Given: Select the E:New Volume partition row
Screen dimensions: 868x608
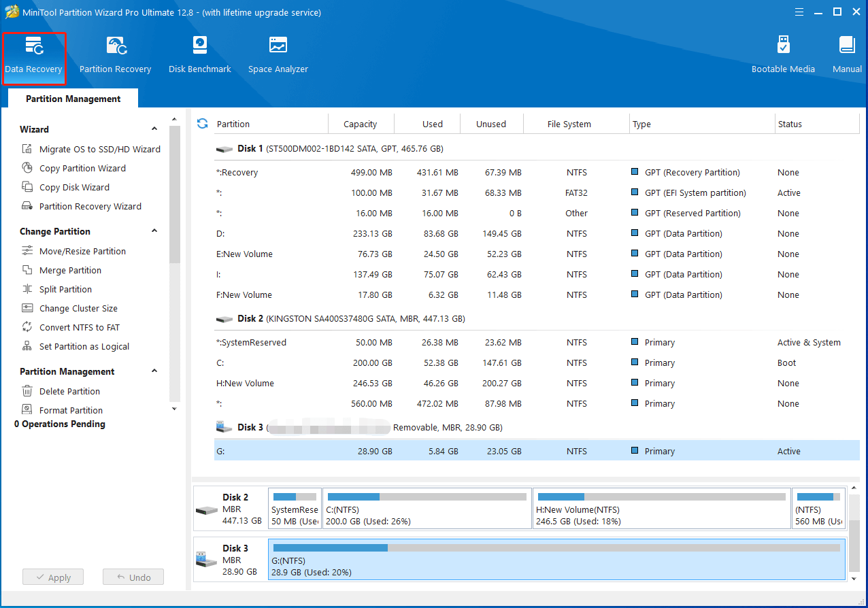Looking at the screenshot, I should [x=537, y=254].
